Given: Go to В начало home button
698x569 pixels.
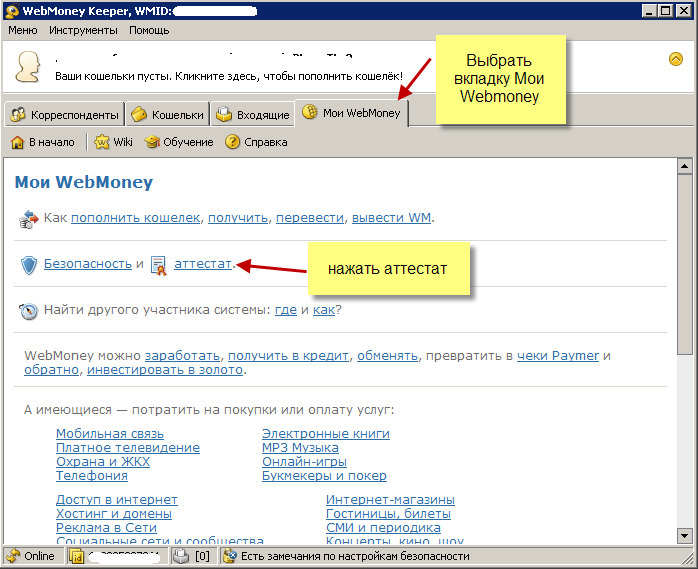Looking at the screenshot, I should coord(43,142).
